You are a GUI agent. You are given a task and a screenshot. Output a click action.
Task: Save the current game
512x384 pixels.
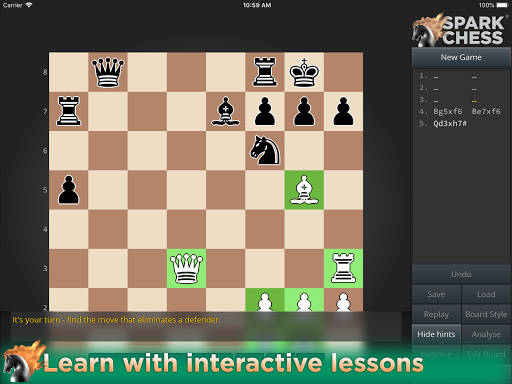point(436,294)
